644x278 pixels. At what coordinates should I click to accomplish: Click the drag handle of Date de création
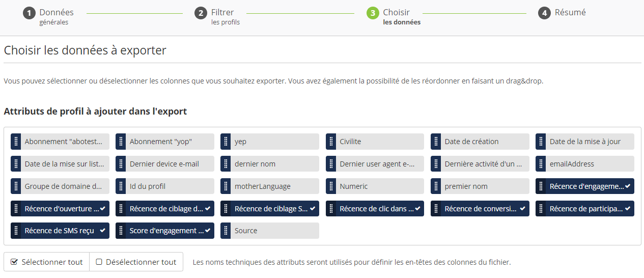coord(436,142)
